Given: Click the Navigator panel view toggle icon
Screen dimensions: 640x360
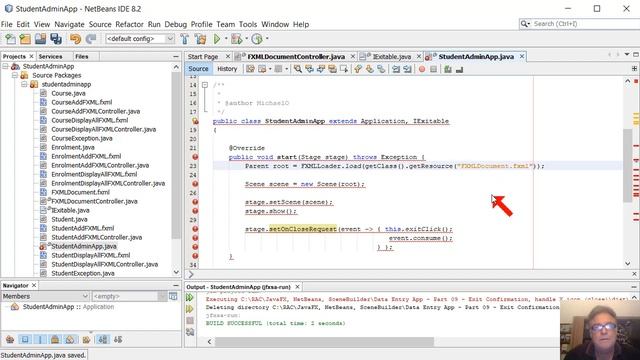Looking at the screenshot, I should tap(173, 296).
